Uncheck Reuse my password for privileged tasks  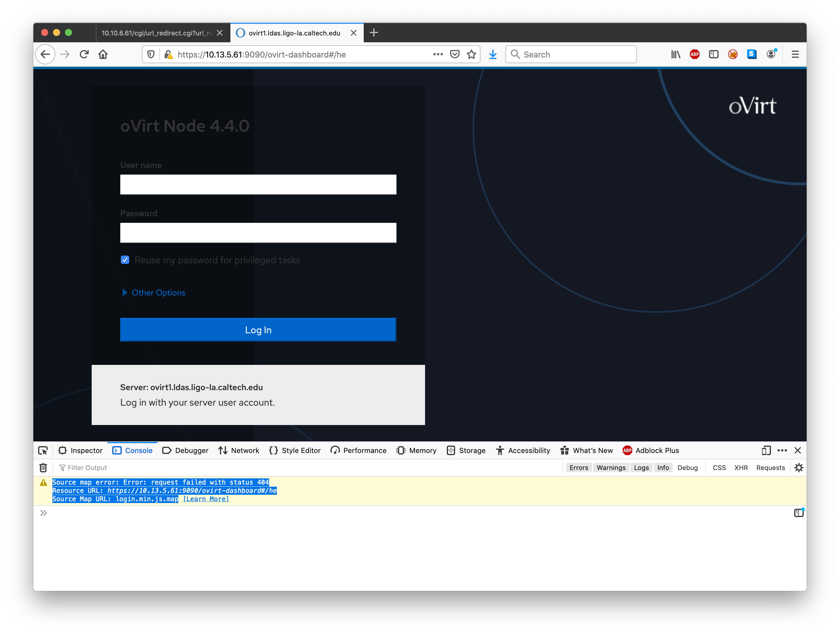(x=125, y=260)
